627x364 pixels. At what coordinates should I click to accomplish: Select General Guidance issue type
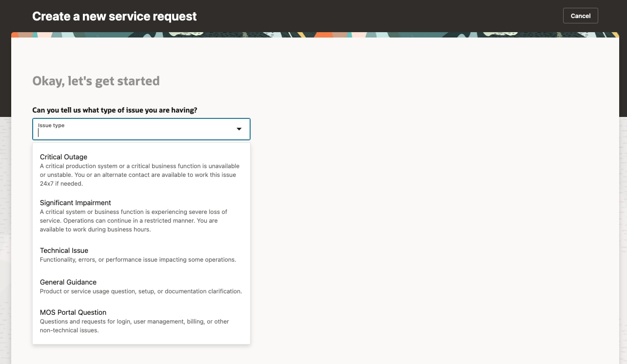click(x=68, y=282)
